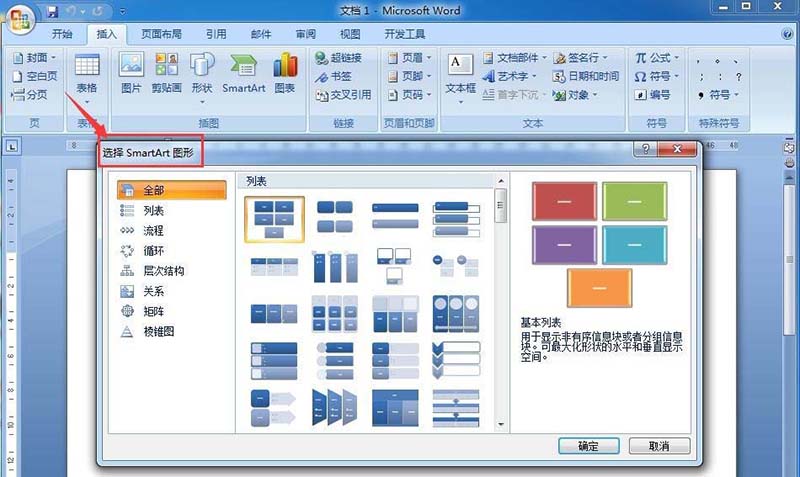
Task: Insert a cover page (封面)
Action: coord(34,58)
